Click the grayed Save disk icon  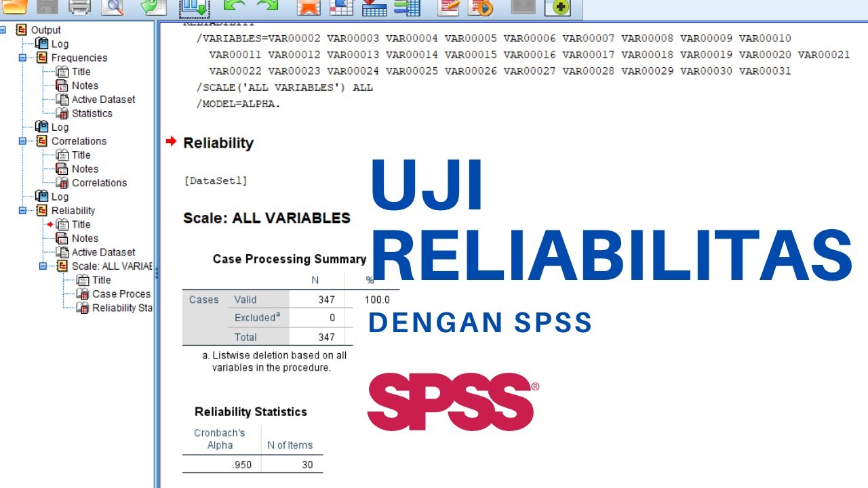click(x=47, y=6)
